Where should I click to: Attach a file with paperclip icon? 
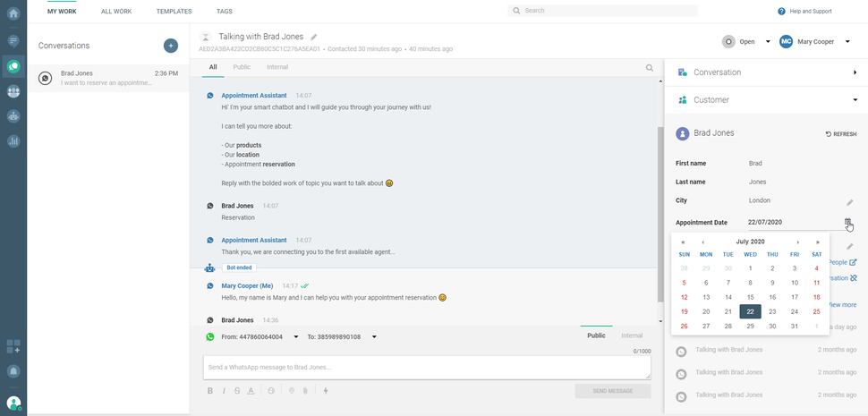click(x=304, y=391)
